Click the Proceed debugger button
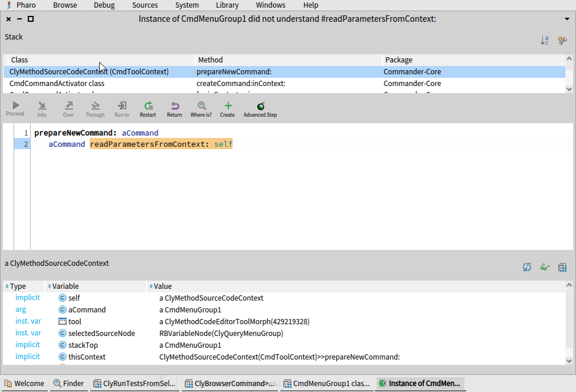The height and width of the screenshot is (392, 576). (15, 109)
